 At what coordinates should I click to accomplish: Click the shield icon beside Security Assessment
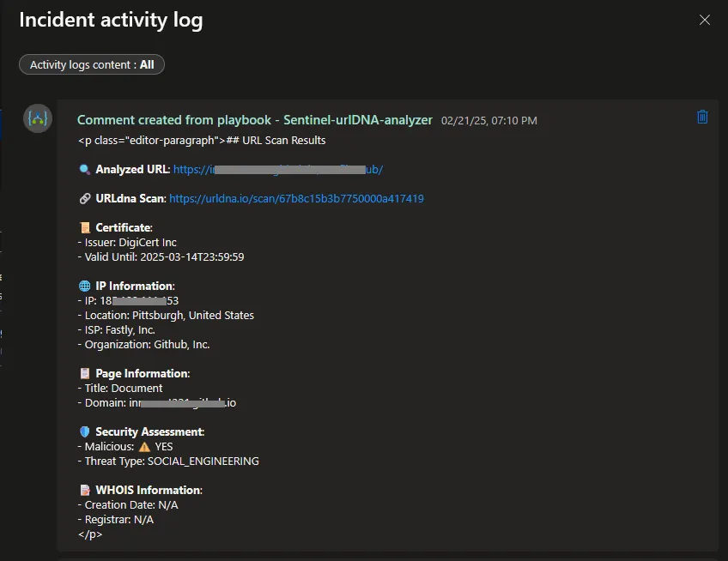[x=83, y=431]
